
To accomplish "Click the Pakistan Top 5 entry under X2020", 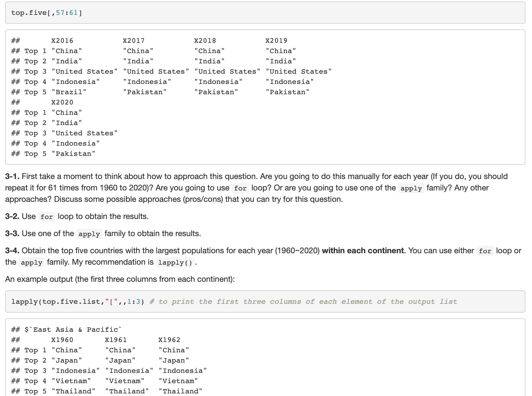I will point(73,154).
